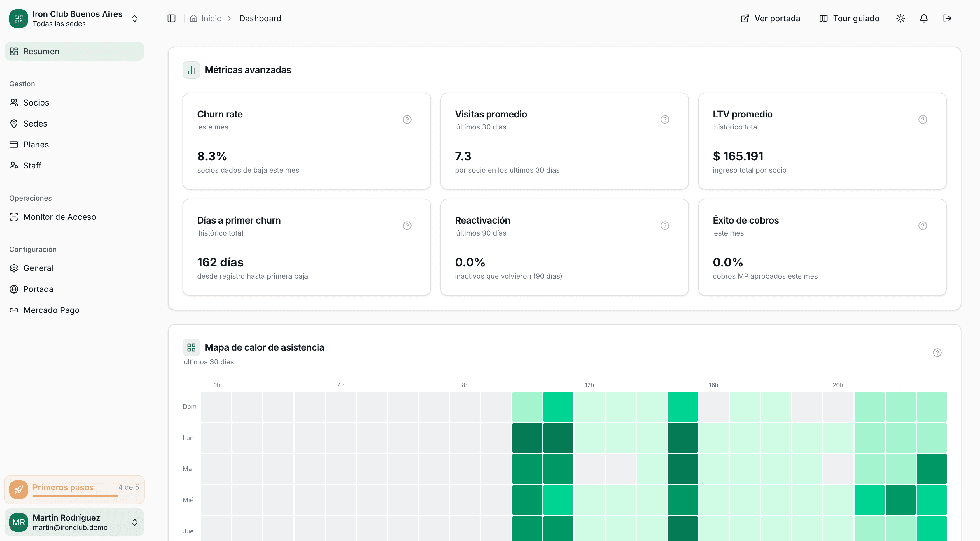The image size is (980, 541).
Task: Open the help icon for LTV promedio
Action: point(922,120)
